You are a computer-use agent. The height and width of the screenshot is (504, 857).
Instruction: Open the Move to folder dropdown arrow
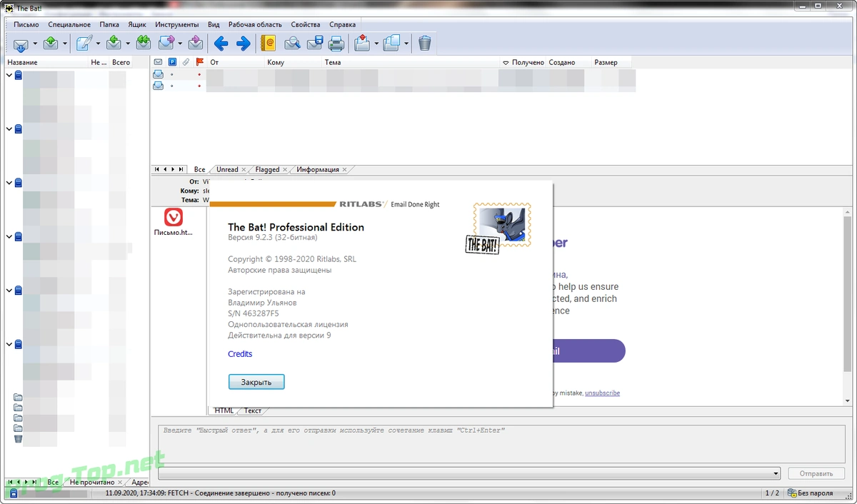(x=376, y=44)
